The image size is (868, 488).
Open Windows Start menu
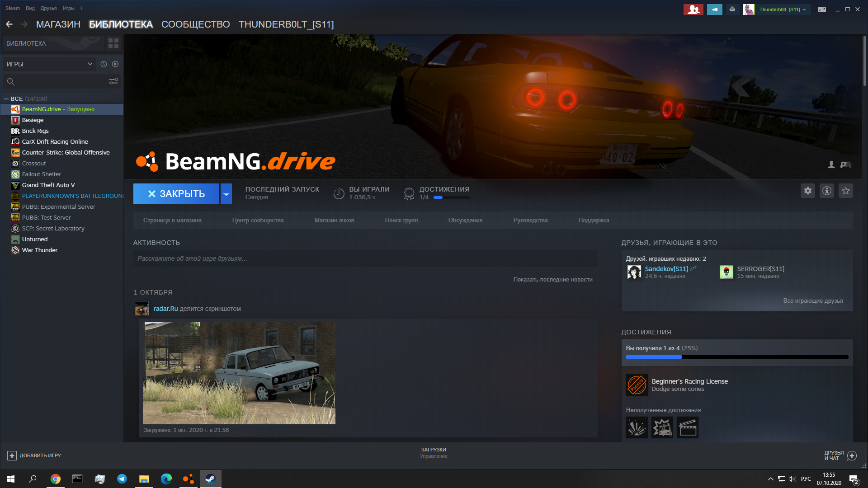point(11,479)
